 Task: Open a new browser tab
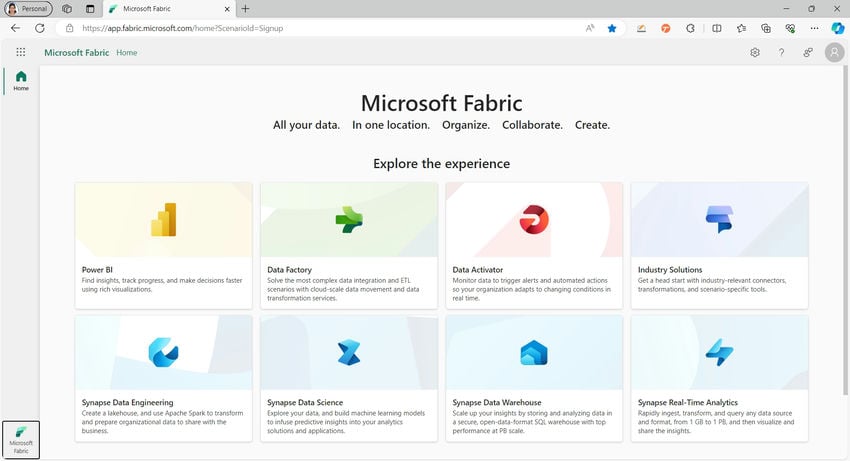[x=246, y=9]
